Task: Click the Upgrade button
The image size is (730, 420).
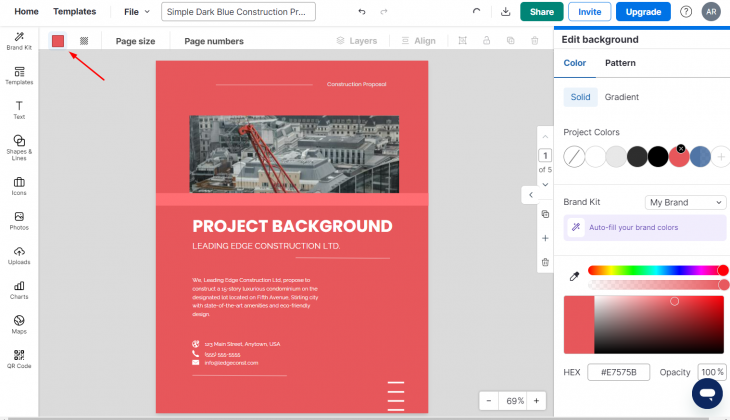Action: coord(643,12)
